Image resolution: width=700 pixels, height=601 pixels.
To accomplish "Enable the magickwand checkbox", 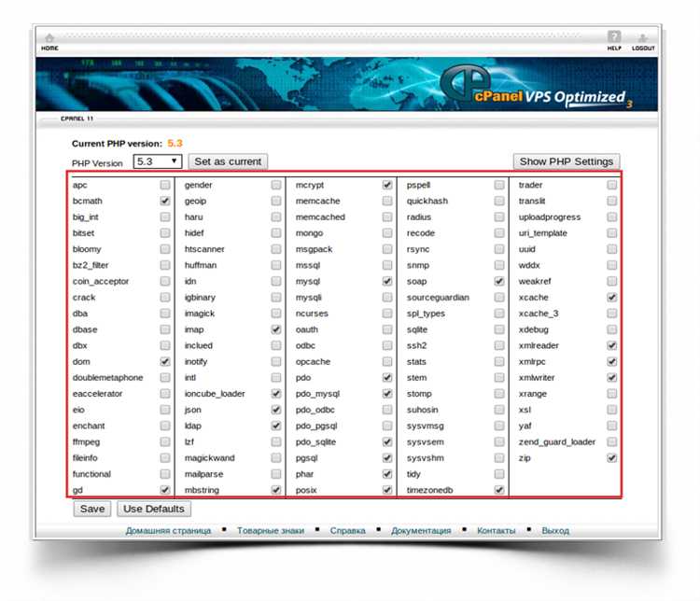I will [276, 458].
